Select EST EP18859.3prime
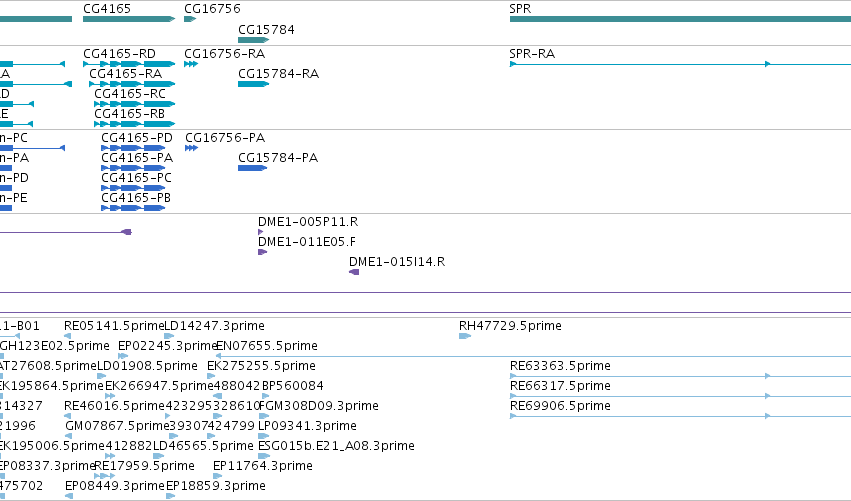This screenshot has height=501, width=851. (x=215, y=487)
